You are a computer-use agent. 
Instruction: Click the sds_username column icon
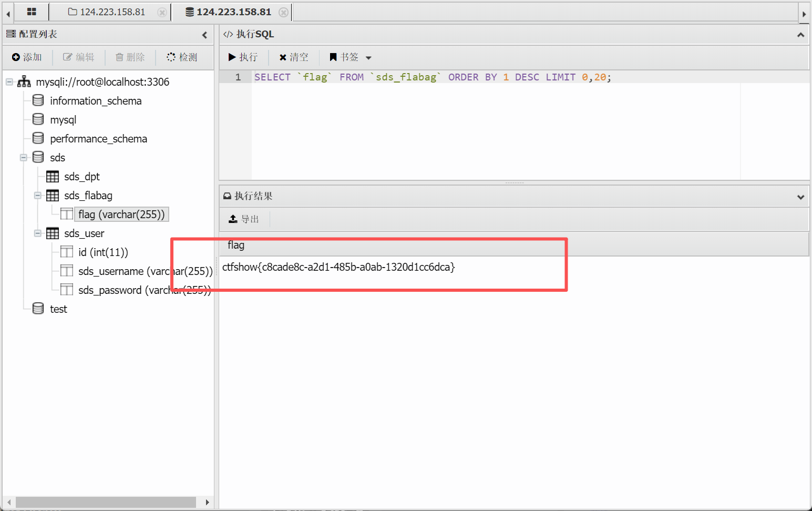[x=67, y=271]
